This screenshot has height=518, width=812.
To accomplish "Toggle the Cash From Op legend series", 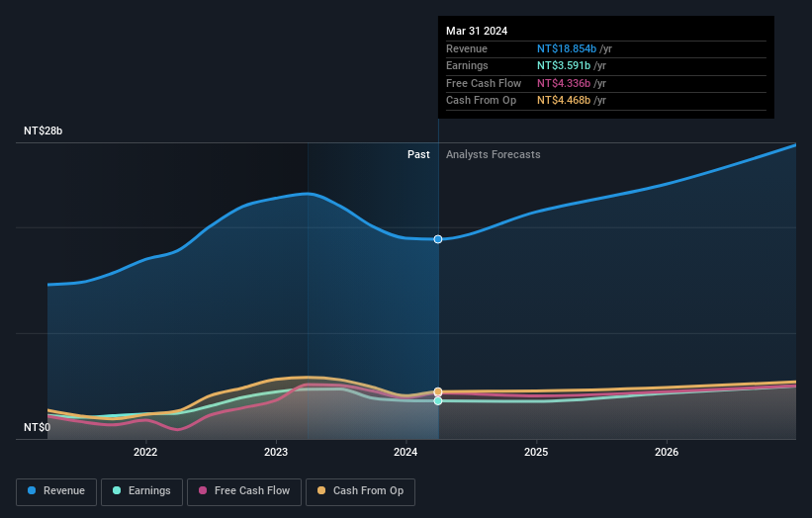I will pos(360,491).
